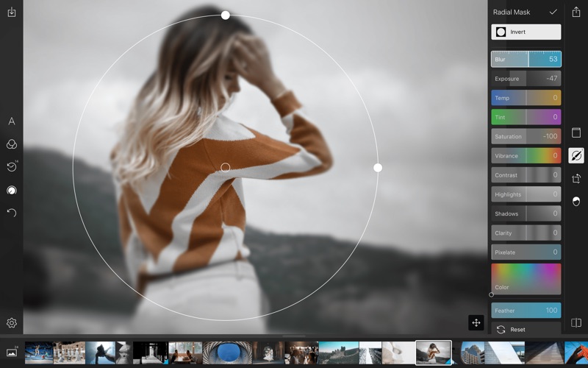Open the edit history clock icon
The image size is (588, 368).
pyautogui.click(x=12, y=167)
